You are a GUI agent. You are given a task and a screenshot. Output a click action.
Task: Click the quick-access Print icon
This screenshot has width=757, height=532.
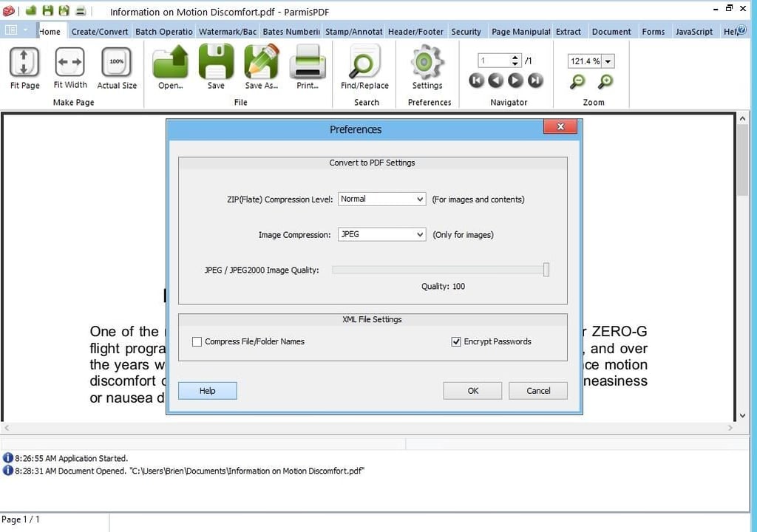tap(81, 10)
